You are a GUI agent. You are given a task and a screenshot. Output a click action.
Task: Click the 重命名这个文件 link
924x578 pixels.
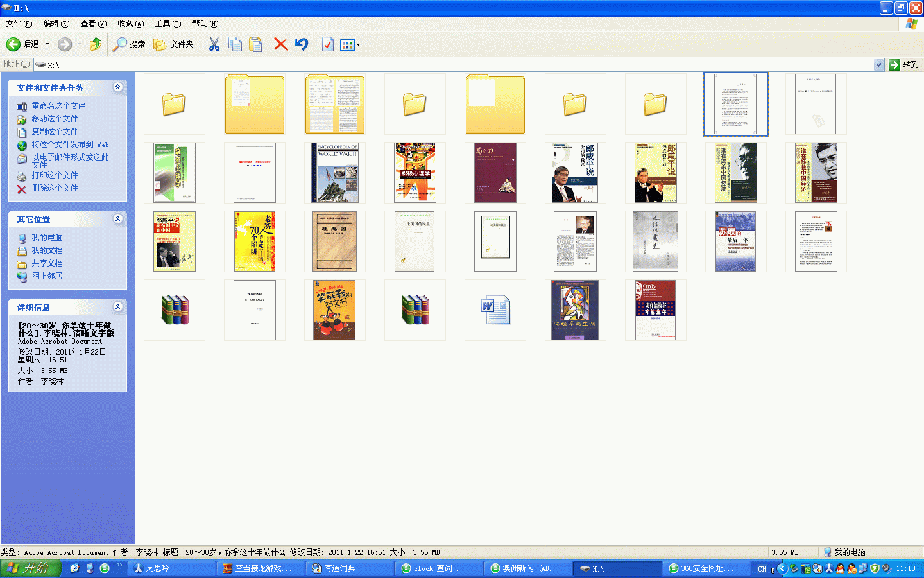pyautogui.click(x=58, y=106)
